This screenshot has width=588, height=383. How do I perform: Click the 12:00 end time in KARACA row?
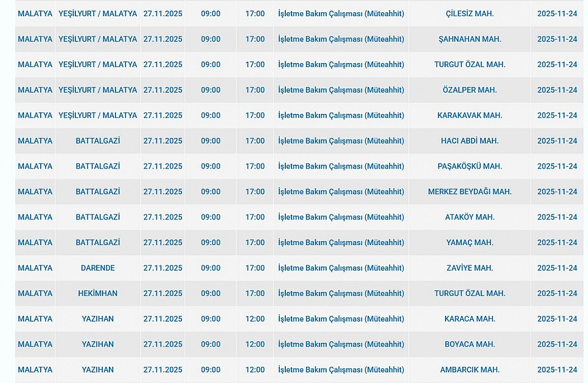[x=255, y=319]
